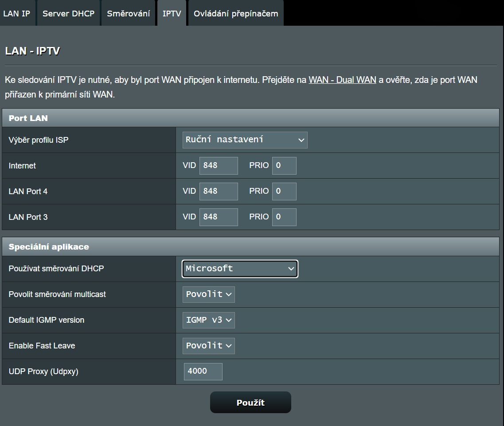Click the Internet VID input field

219,166
